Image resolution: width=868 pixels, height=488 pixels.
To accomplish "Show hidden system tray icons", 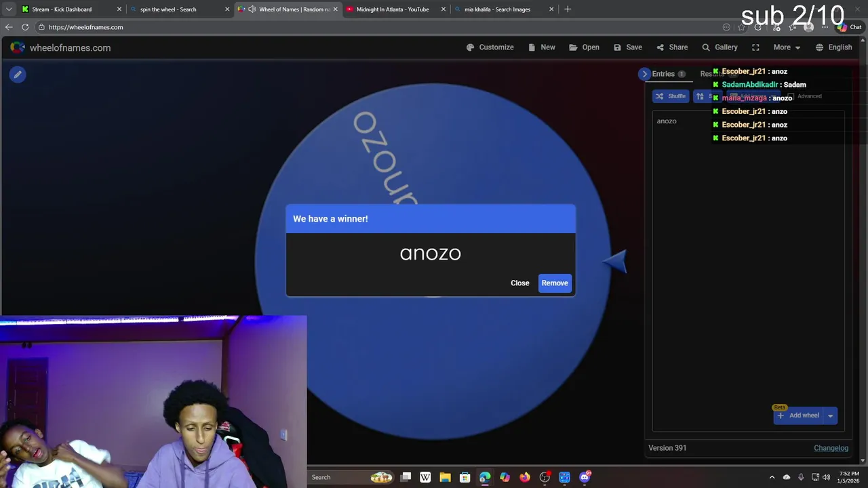I will (772, 477).
